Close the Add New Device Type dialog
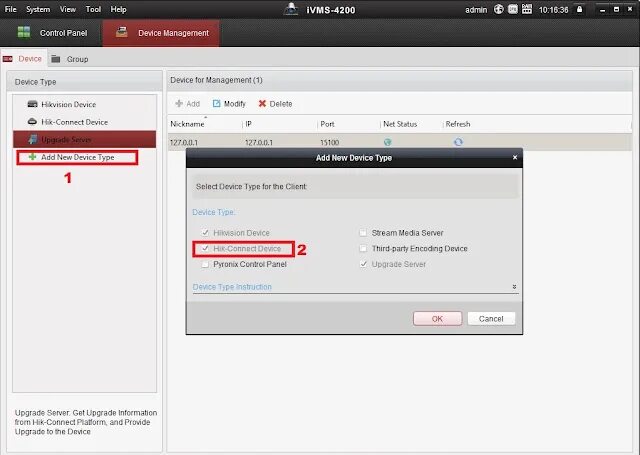Screen dimensions: 640x455 pyautogui.click(x=515, y=158)
